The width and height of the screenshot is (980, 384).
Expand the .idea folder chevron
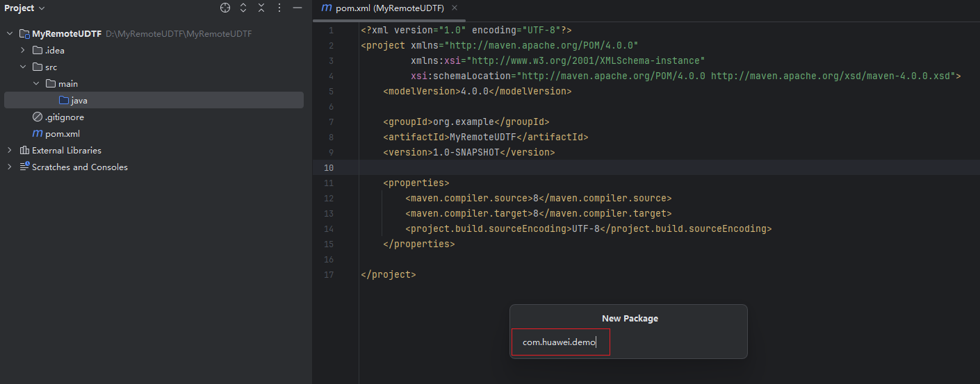coord(23,50)
